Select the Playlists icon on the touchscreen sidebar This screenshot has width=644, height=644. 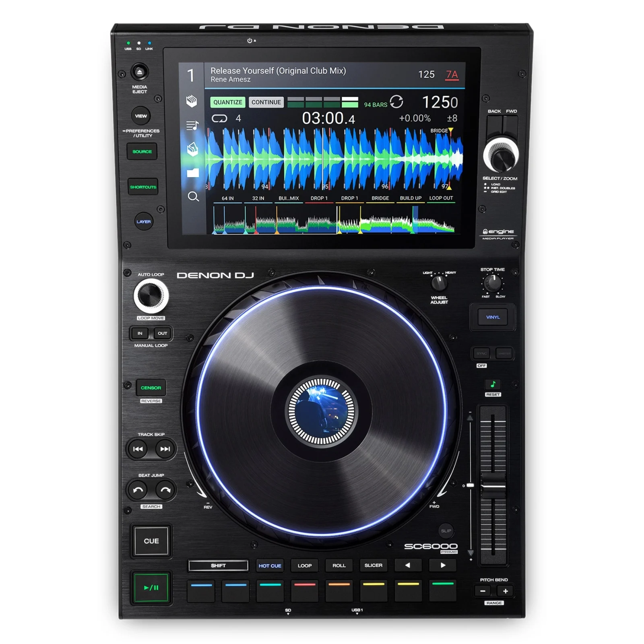[192, 126]
